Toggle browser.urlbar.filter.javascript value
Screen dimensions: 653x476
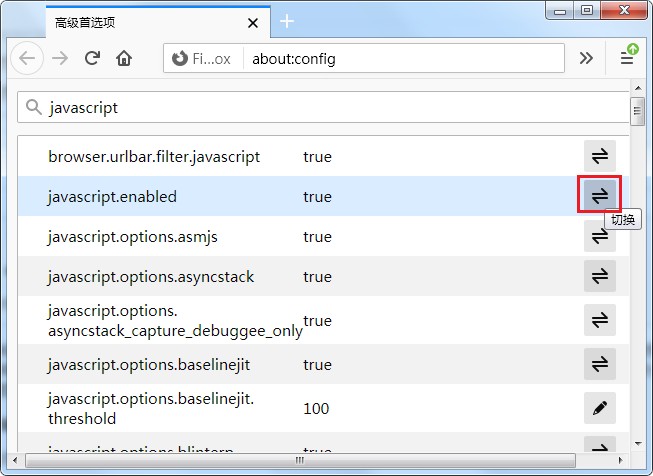point(599,156)
